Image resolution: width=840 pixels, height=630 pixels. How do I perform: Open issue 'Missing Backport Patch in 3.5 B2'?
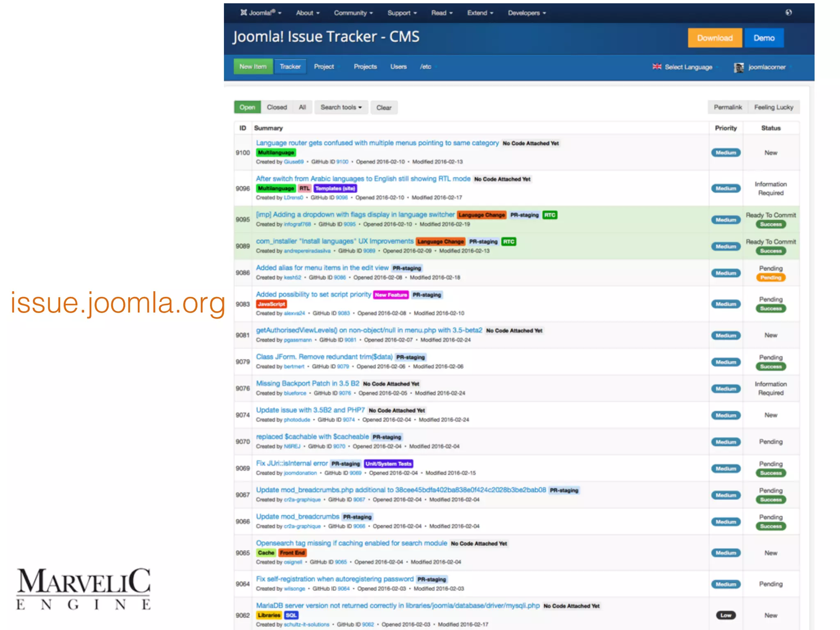coord(308,383)
